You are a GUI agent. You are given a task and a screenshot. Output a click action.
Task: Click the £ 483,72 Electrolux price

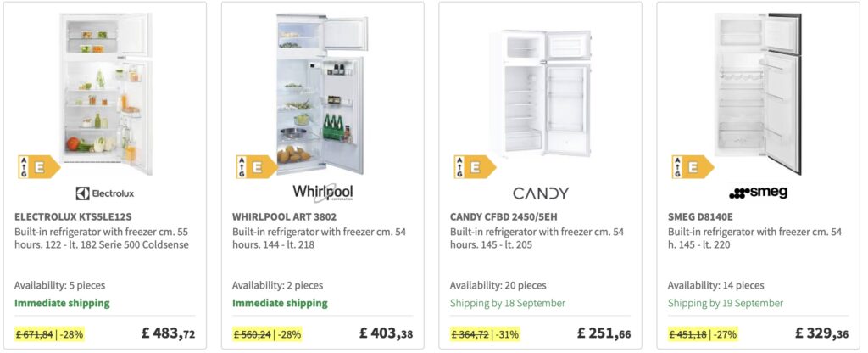[x=169, y=333]
